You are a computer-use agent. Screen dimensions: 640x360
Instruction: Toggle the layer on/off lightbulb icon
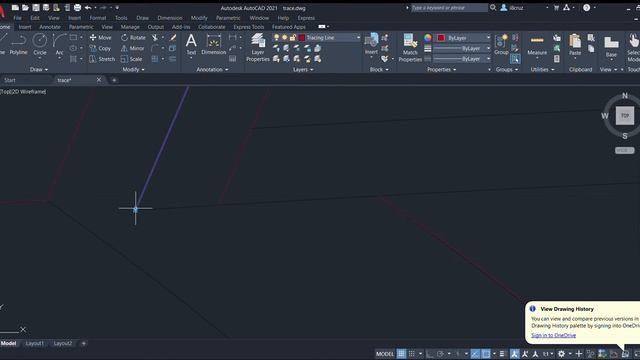pyautogui.click(x=277, y=38)
